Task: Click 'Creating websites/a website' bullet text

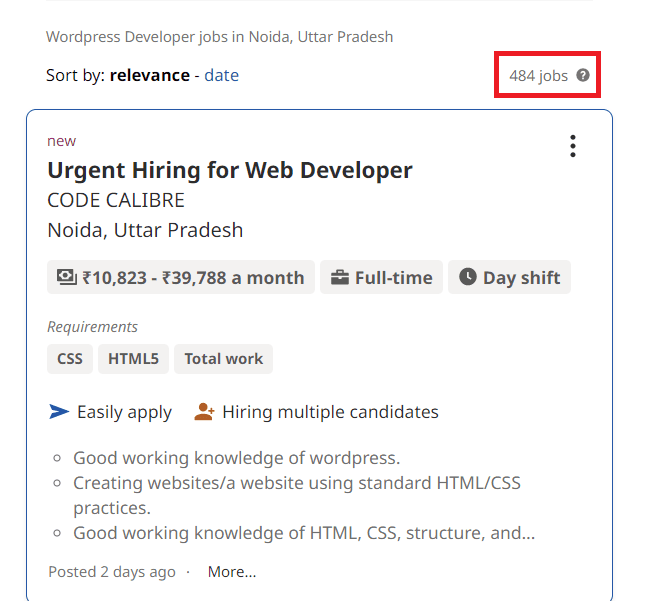Action: tap(297, 495)
